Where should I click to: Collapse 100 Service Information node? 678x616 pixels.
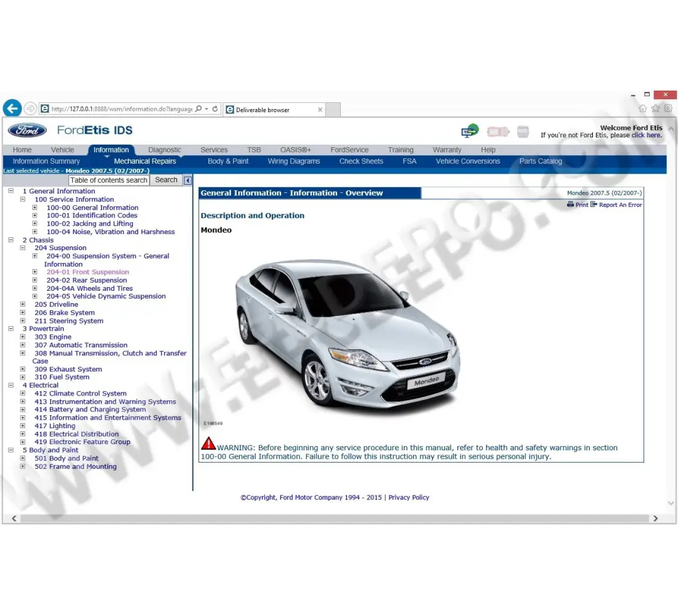pos(22,200)
